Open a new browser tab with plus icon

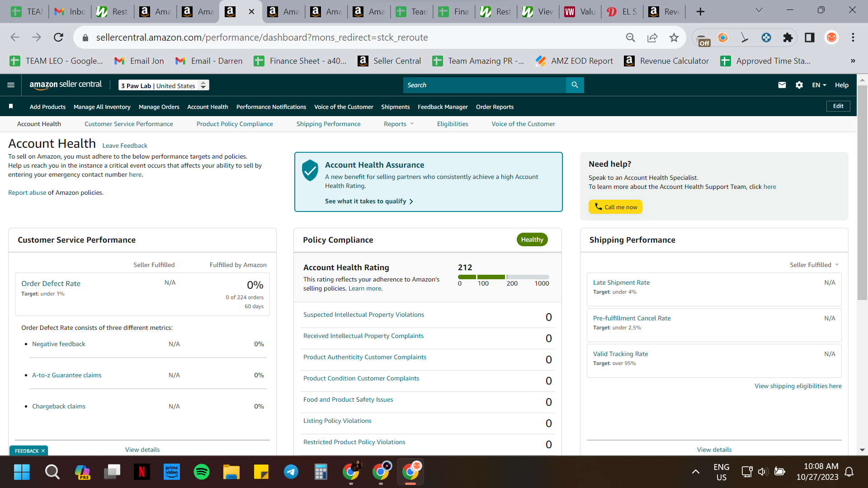pyautogui.click(x=700, y=12)
